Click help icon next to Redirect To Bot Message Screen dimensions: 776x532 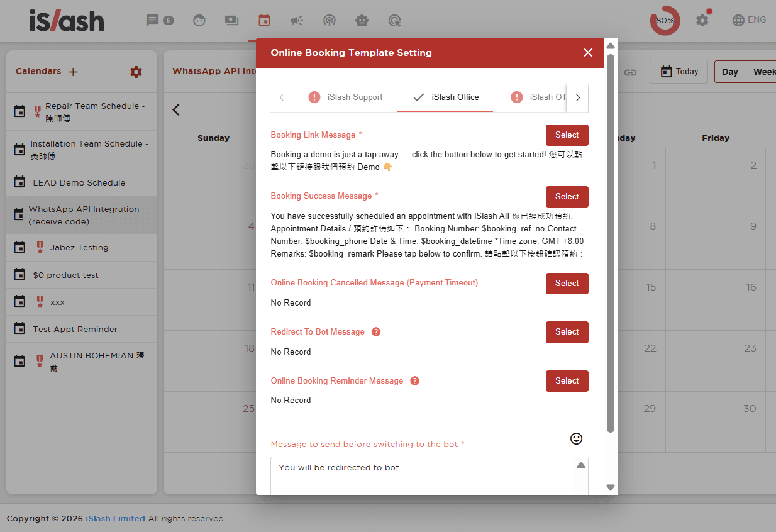tap(376, 332)
